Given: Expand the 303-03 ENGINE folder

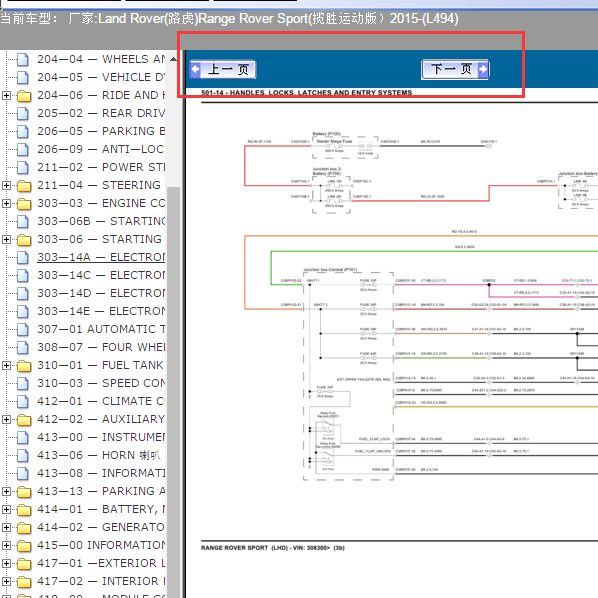Looking at the screenshot, I should pyautogui.click(x=6, y=203).
